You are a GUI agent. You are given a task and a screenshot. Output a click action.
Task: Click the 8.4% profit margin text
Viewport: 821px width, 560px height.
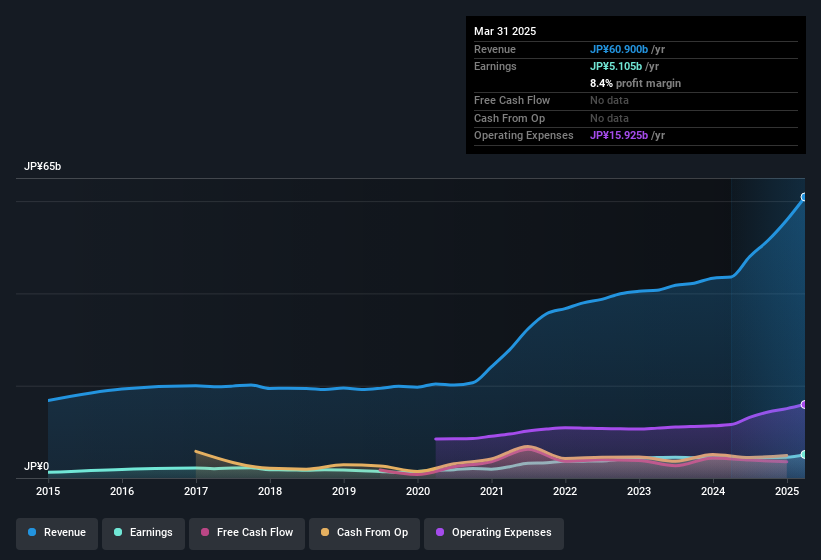tap(635, 83)
